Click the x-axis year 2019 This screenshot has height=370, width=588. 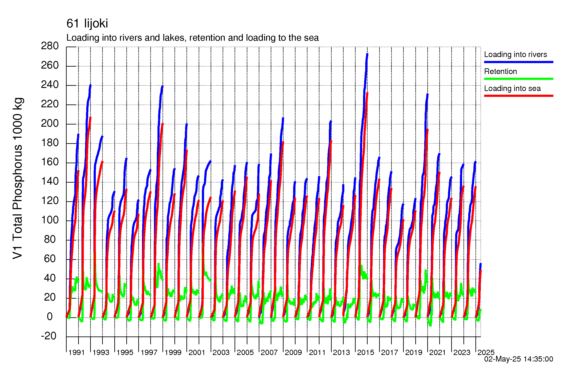click(x=414, y=352)
